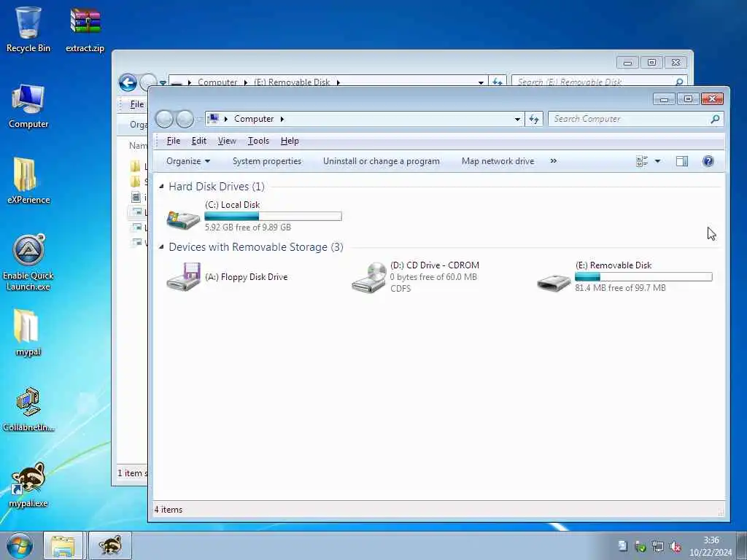Select the (E:) Removable Disk drive icon
747x560 pixels.
coord(554,282)
